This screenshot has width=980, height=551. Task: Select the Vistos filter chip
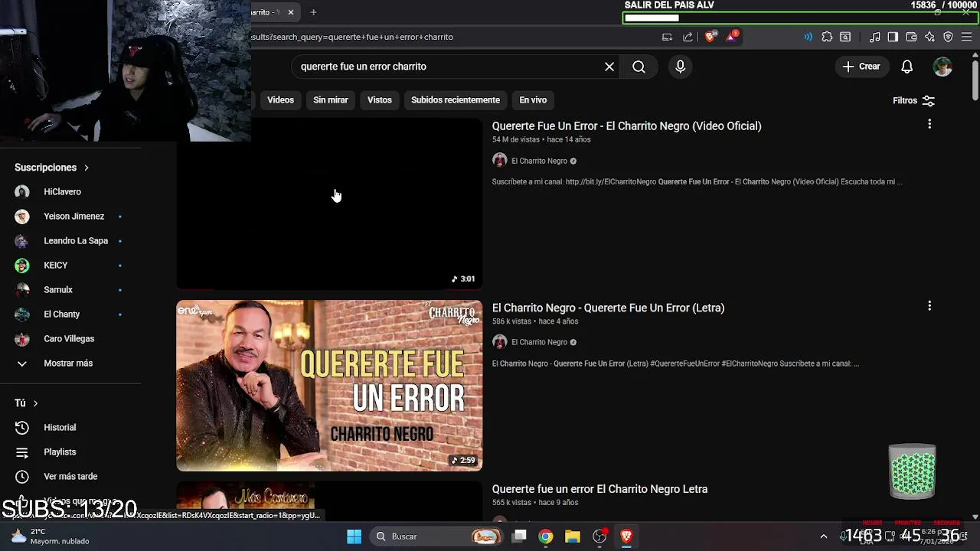[379, 100]
